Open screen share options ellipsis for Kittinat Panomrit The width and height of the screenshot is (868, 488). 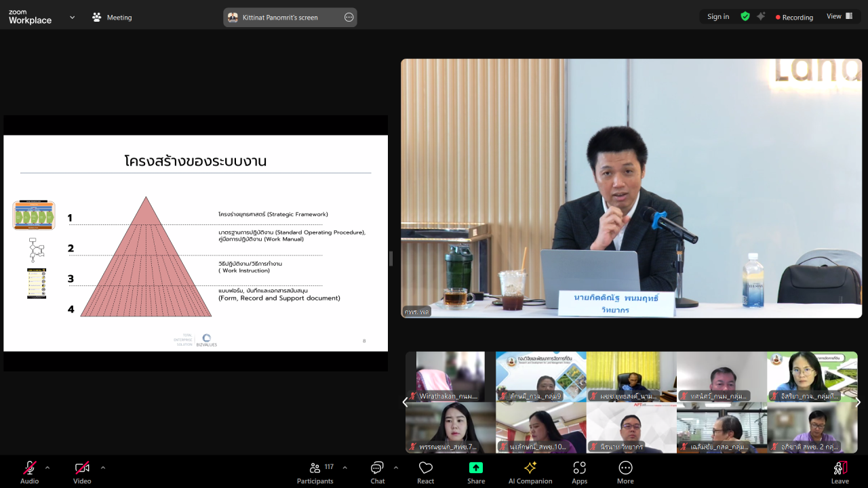349,18
